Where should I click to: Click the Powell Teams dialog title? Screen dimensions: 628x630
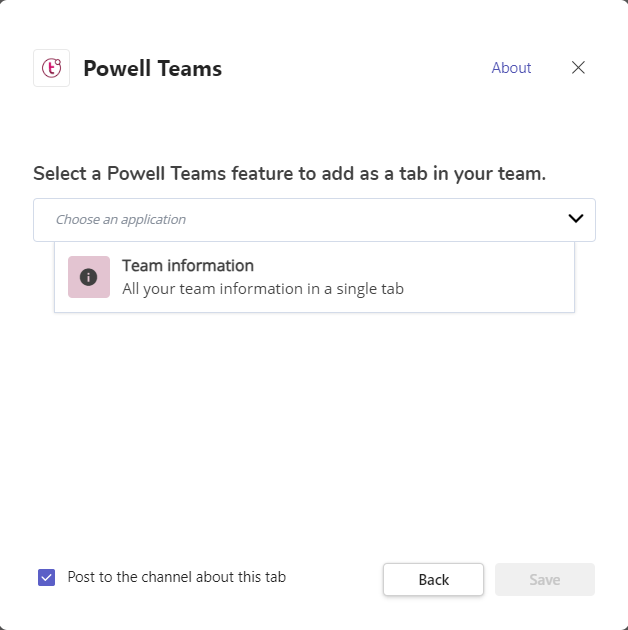pos(153,68)
